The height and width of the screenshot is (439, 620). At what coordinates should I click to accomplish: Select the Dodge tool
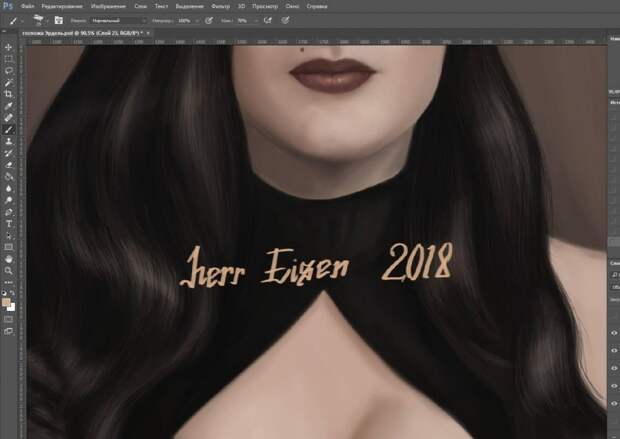tap(8, 200)
